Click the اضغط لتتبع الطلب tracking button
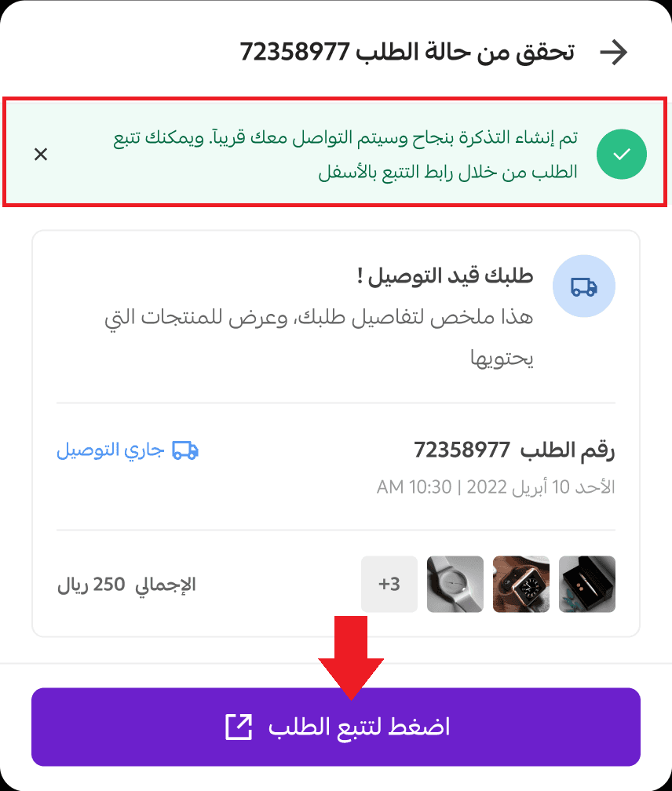 [x=336, y=727]
